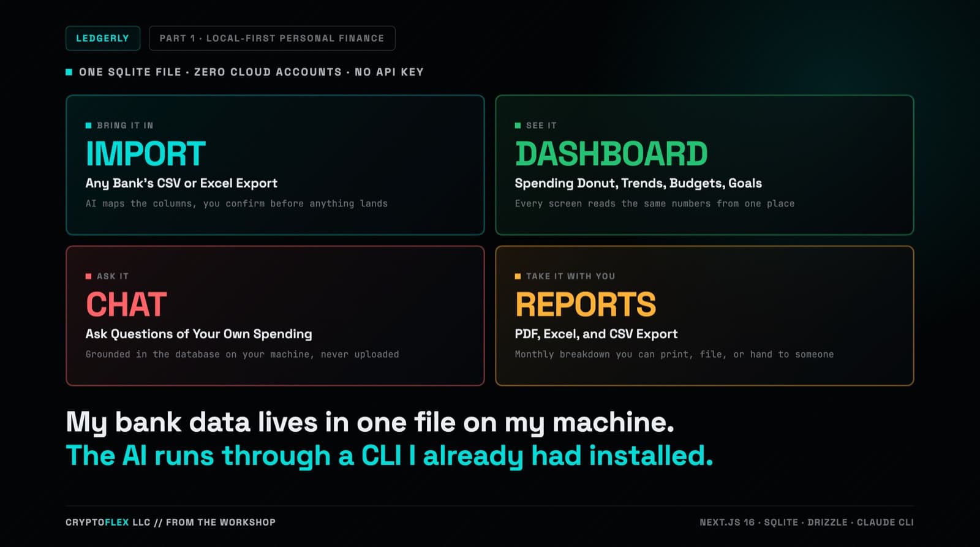Select "Spending Donut, Trends, Budgets, Goals" text
The image size is (980, 547).
pos(638,183)
